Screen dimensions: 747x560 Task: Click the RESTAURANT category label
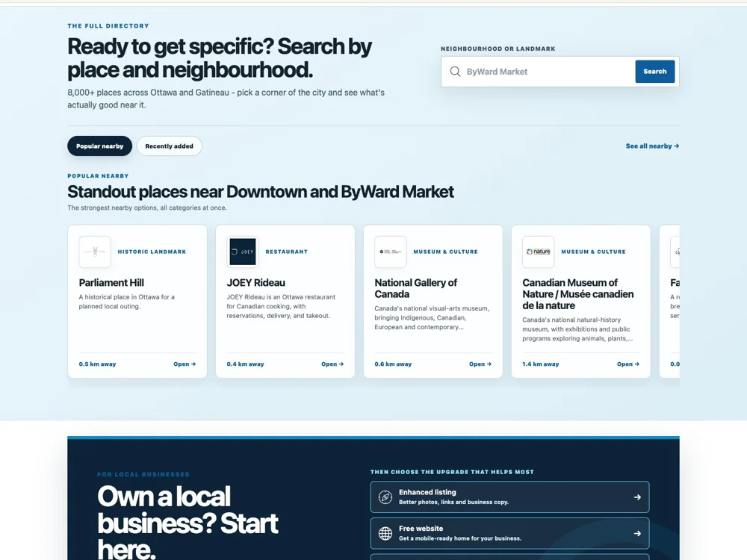coord(286,252)
